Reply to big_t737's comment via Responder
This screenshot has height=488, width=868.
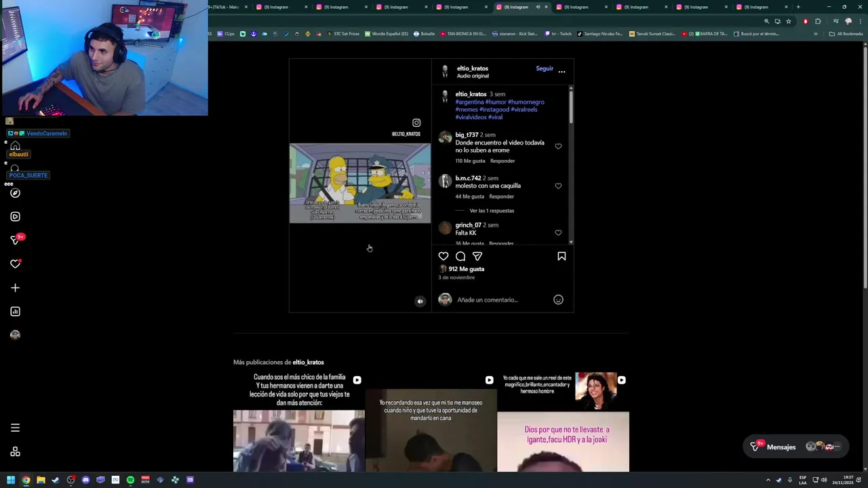[x=502, y=161]
